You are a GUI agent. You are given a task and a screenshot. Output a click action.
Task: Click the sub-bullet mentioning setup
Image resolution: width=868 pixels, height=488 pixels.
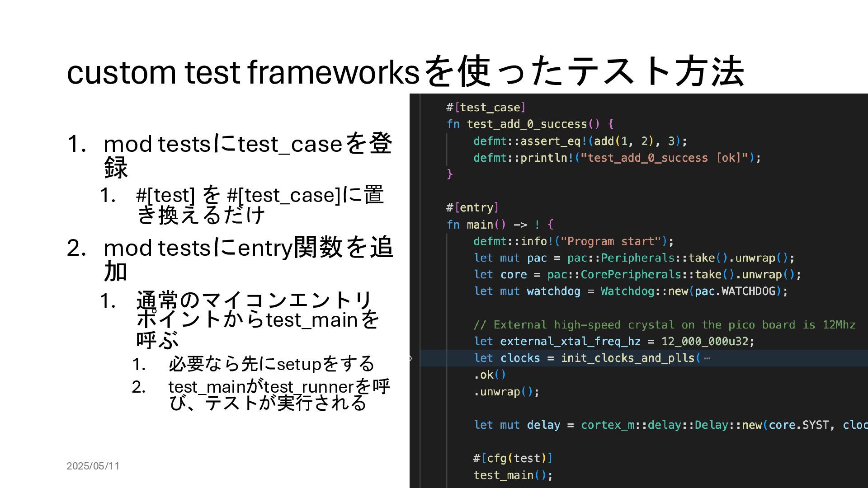(271, 364)
